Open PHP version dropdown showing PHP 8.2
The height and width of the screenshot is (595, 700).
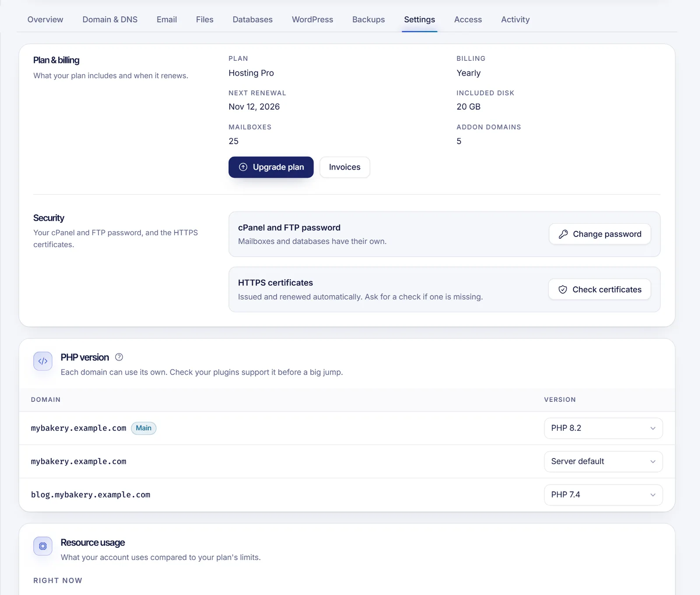(603, 428)
